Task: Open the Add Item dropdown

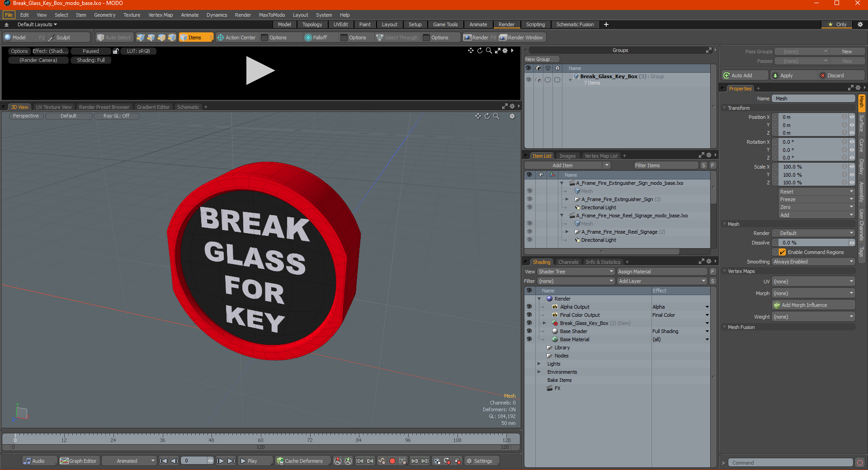Action: coord(568,165)
